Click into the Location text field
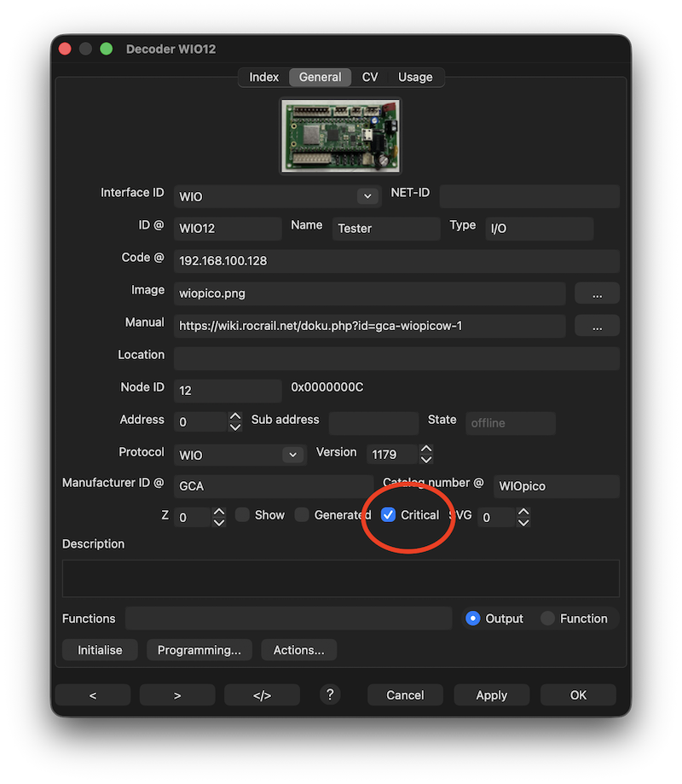The height and width of the screenshot is (784, 682). (396, 358)
